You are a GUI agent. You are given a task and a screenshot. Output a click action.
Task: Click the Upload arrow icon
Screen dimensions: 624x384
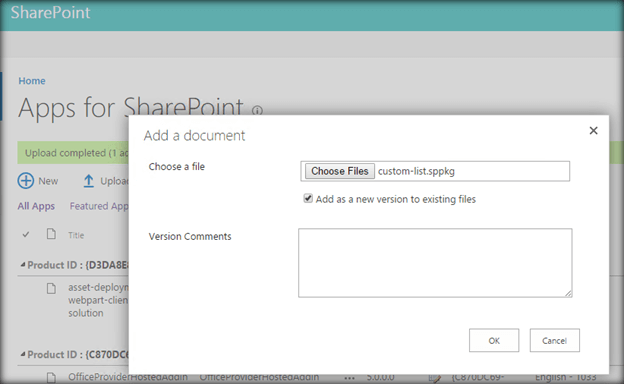88,181
